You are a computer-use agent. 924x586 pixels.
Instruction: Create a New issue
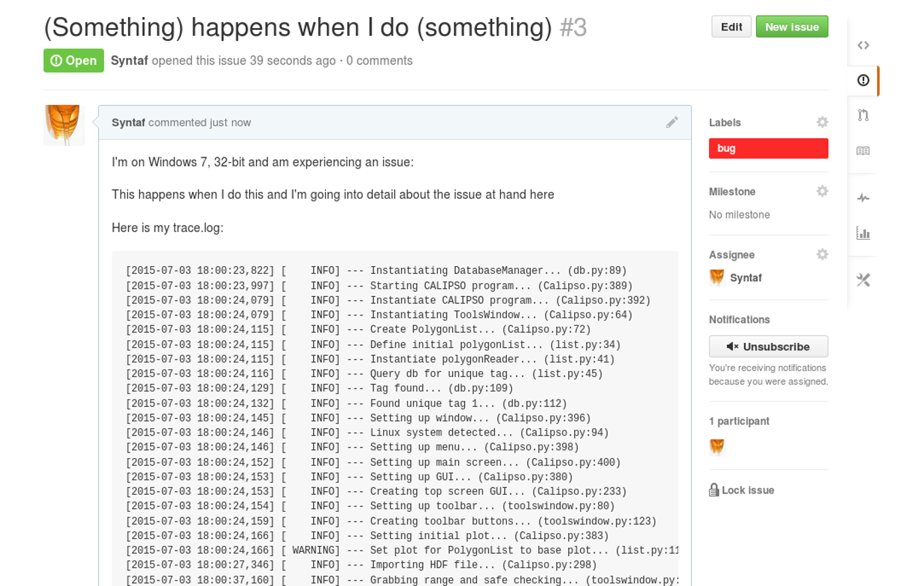coord(792,27)
